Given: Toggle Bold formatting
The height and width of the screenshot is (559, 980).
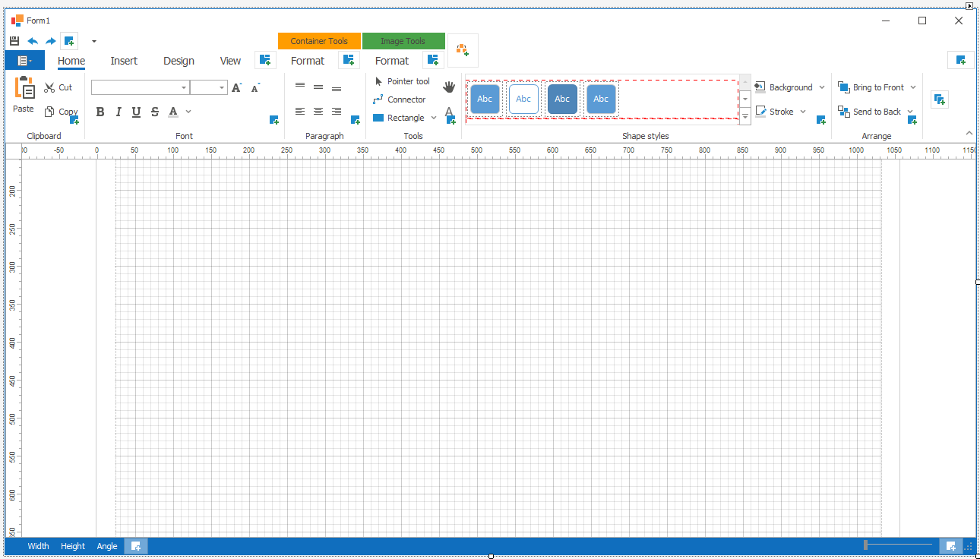Looking at the screenshot, I should [100, 112].
